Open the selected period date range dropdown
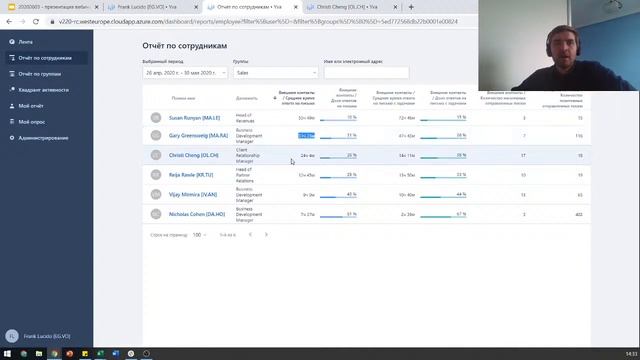The height and width of the screenshot is (360, 640). pos(185,73)
